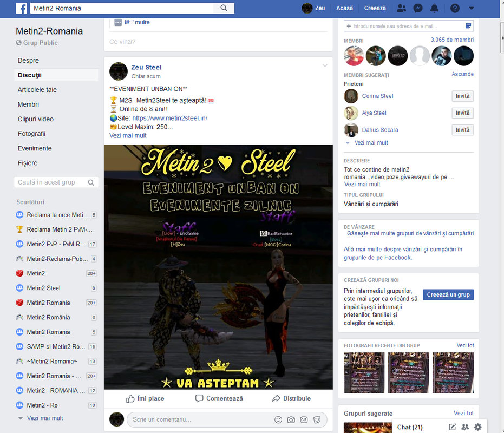Invite Corina Steel to group
The width and height of the screenshot is (504, 433).
click(x=462, y=96)
